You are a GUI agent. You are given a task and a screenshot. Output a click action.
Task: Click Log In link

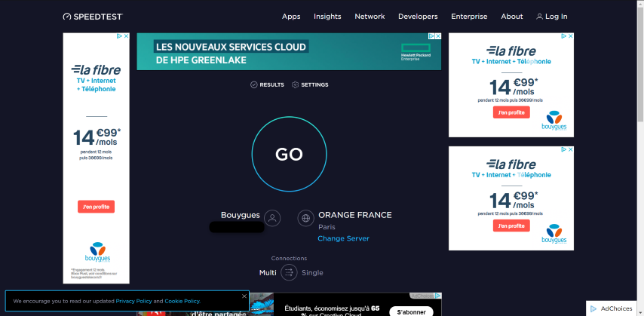click(551, 17)
